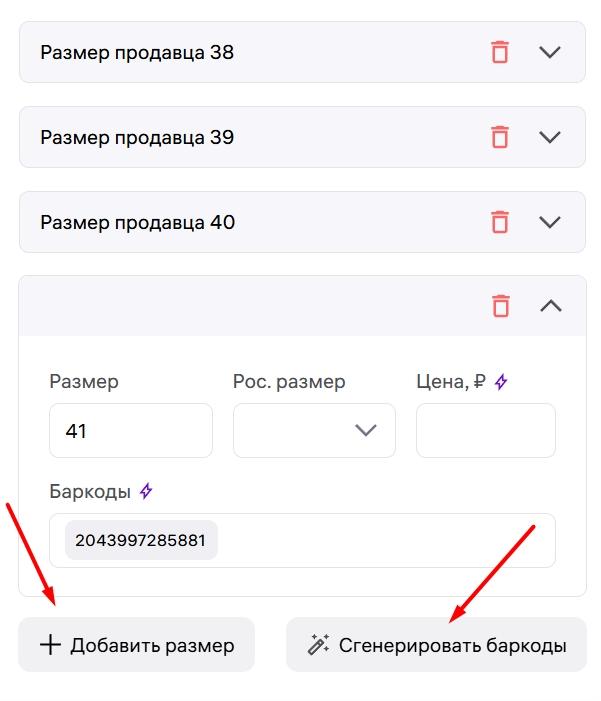Expand Размер продавца 40 section
The height and width of the screenshot is (701, 601).
[x=550, y=222]
